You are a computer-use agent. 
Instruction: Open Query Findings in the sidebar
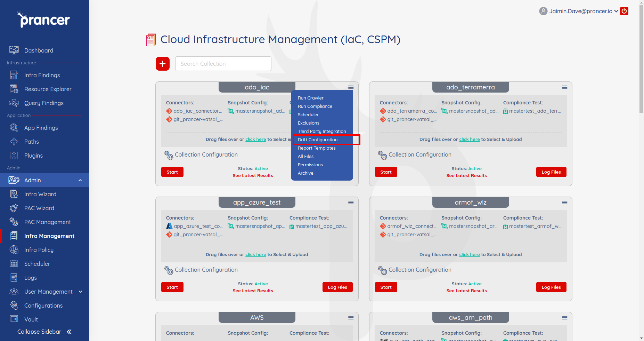[x=44, y=103]
